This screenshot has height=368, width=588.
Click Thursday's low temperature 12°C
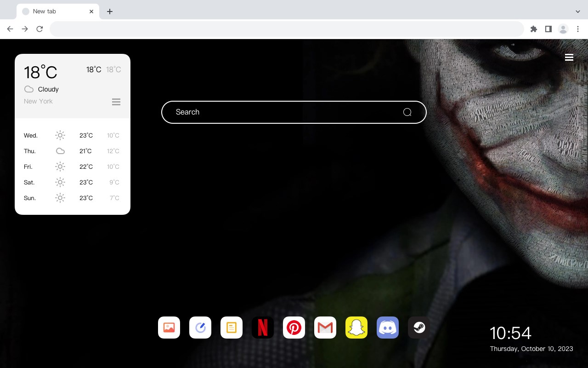pyautogui.click(x=113, y=151)
